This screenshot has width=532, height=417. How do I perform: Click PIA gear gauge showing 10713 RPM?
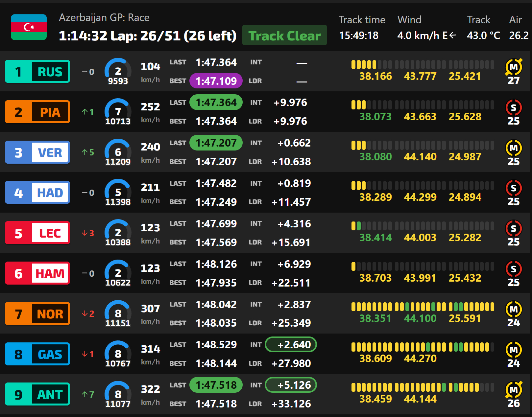click(118, 112)
